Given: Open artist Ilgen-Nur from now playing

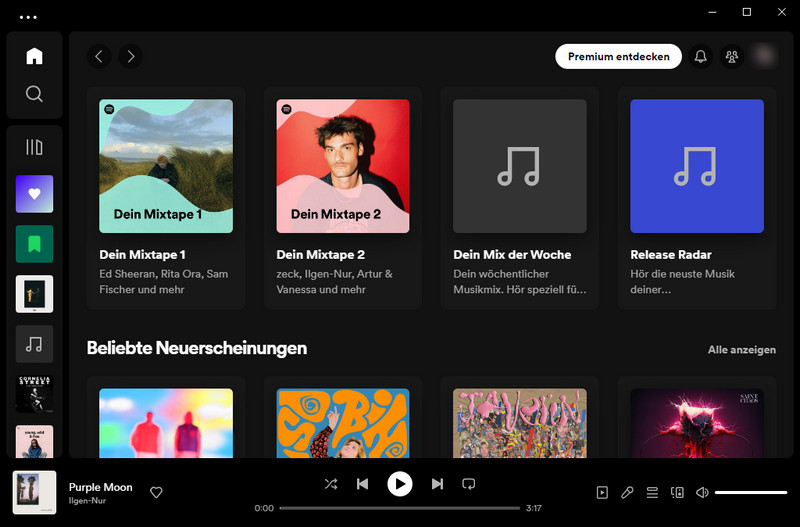Looking at the screenshot, I should coord(87,501).
